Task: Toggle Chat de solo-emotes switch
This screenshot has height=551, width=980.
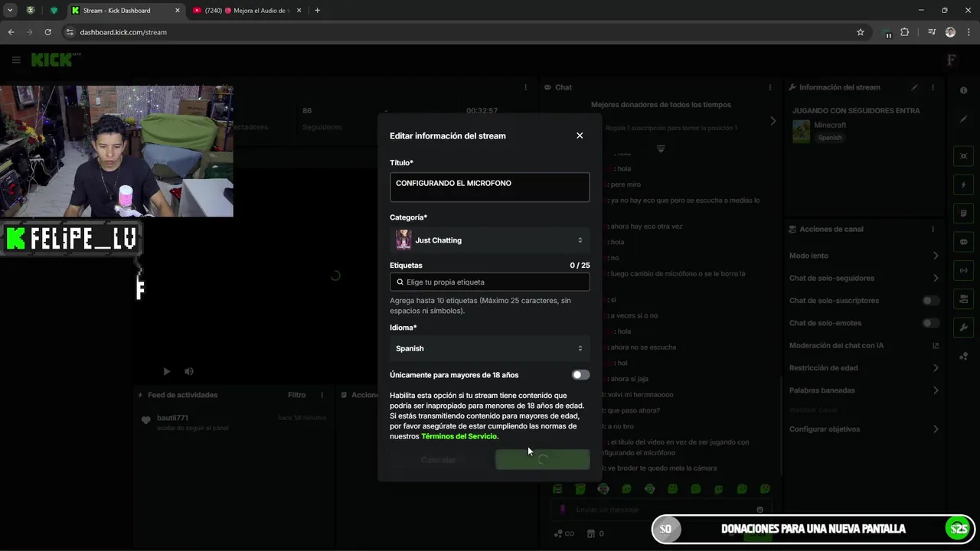Action: coord(930,323)
